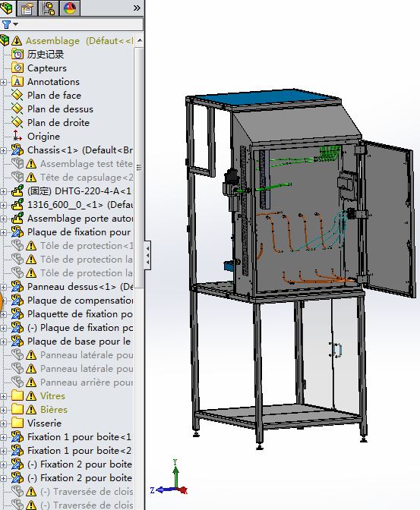The width and height of the screenshot is (420, 510).
Task: Click the DHTG-220-4-A subassembly icon
Action: pyautogui.click(x=17, y=191)
